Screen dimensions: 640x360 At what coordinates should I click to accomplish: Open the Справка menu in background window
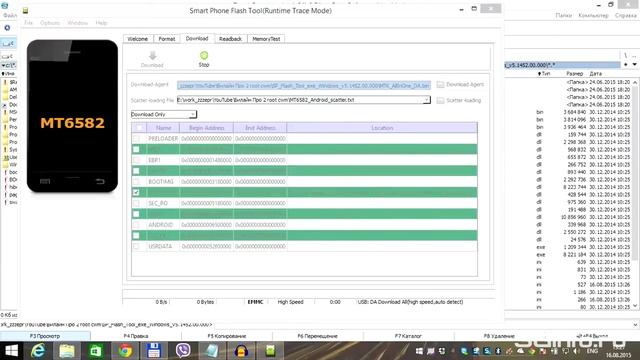pos(626,16)
